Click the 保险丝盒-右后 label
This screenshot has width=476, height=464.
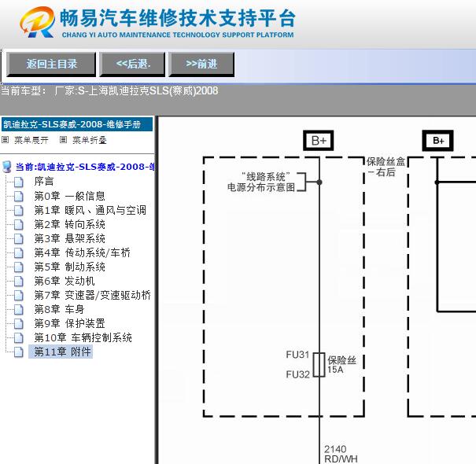(x=386, y=167)
